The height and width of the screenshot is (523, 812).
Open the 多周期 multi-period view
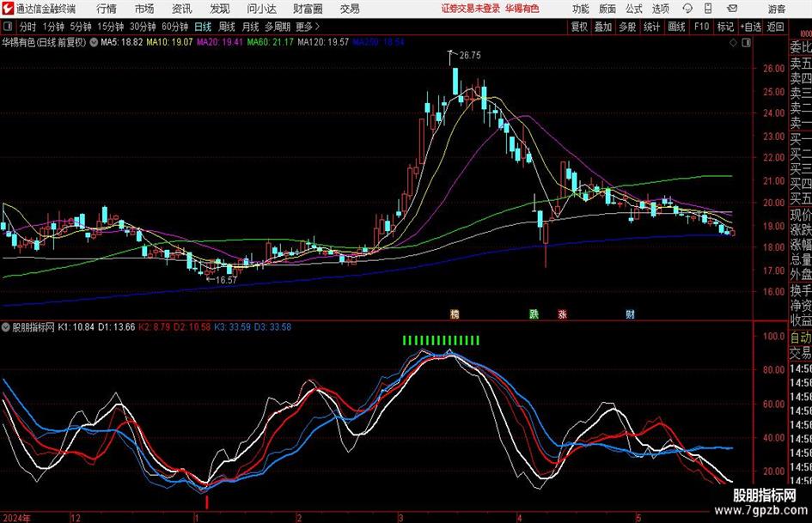point(278,27)
